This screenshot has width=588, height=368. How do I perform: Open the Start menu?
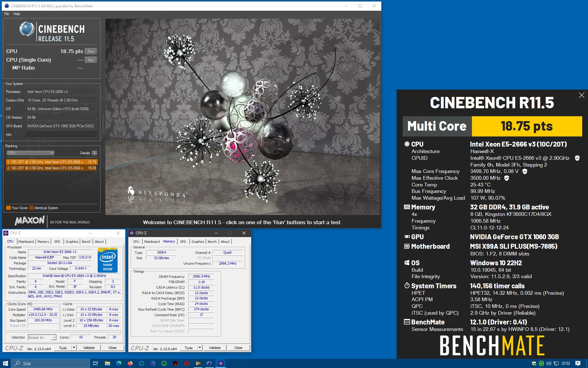6,363
